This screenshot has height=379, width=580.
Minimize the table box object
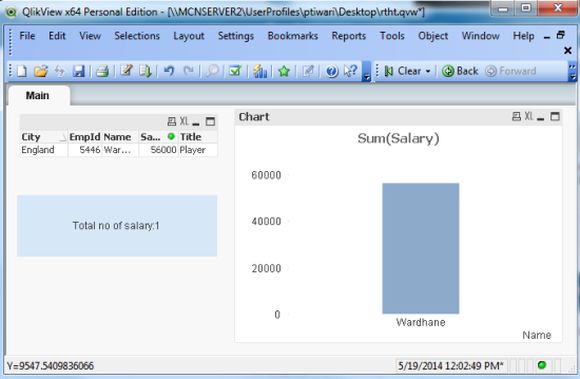click(x=196, y=123)
